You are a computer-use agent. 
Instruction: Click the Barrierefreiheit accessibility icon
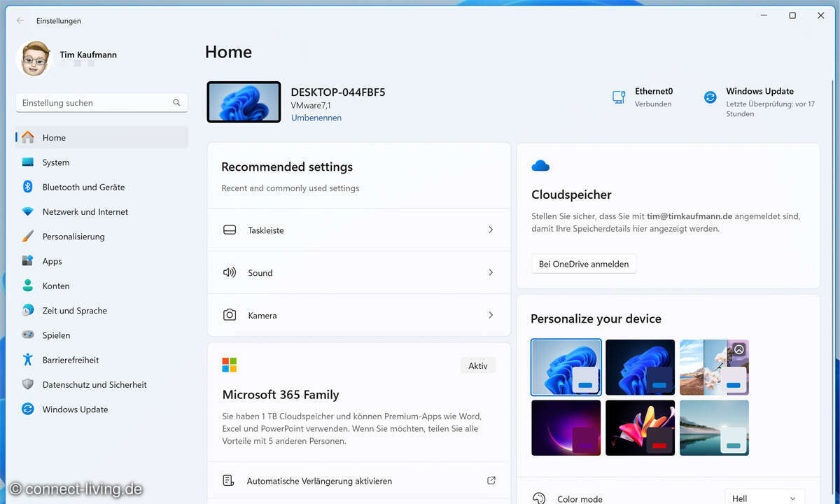(28, 359)
